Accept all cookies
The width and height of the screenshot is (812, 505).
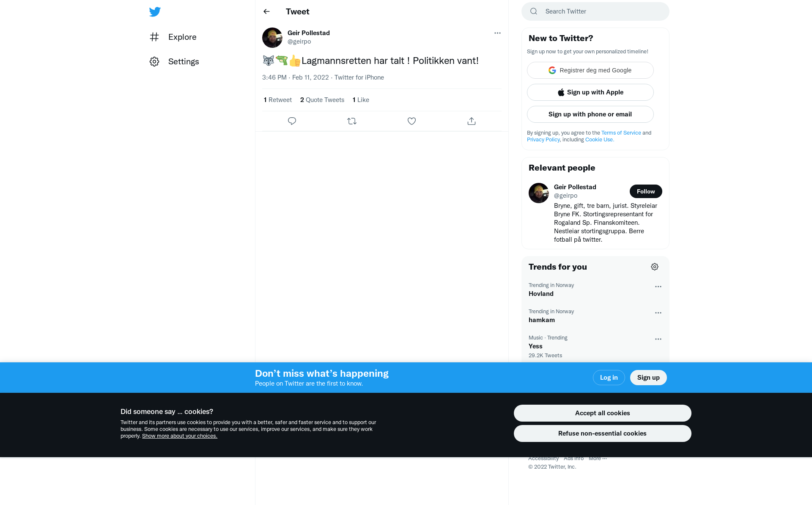(x=602, y=413)
